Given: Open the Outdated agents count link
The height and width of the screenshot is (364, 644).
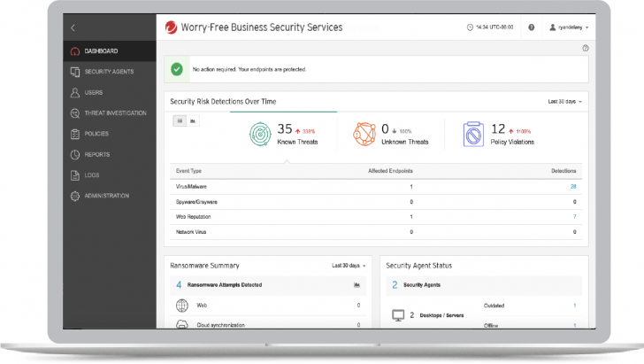Looking at the screenshot, I should [x=575, y=306].
